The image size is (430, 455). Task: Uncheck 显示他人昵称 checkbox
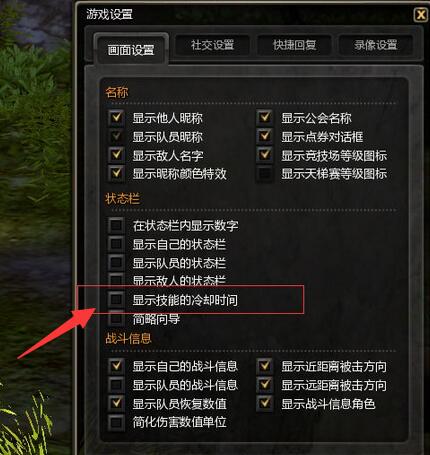click(x=116, y=118)
